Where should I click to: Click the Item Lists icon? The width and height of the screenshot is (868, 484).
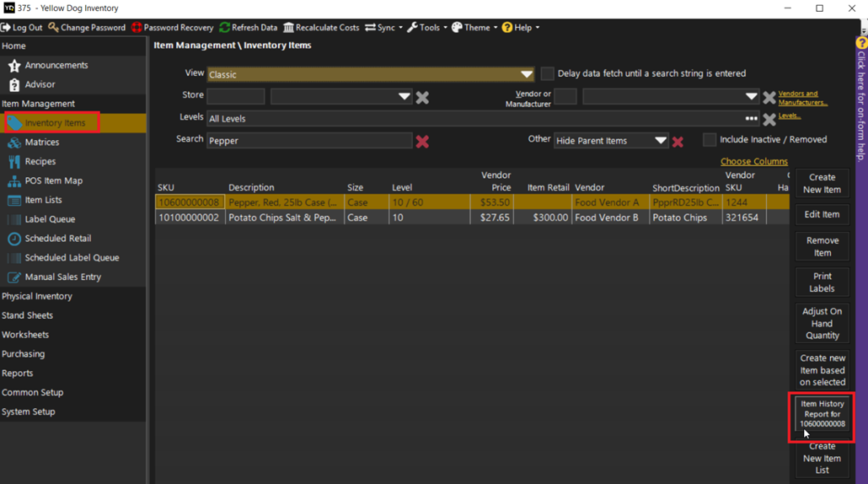click(14, 201)
